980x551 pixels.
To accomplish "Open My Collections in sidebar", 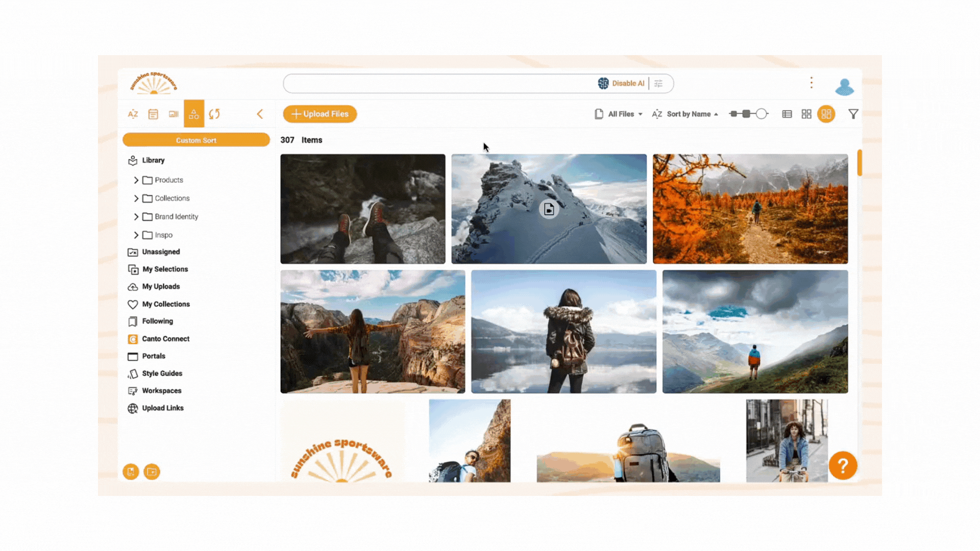I will (165, 304).
